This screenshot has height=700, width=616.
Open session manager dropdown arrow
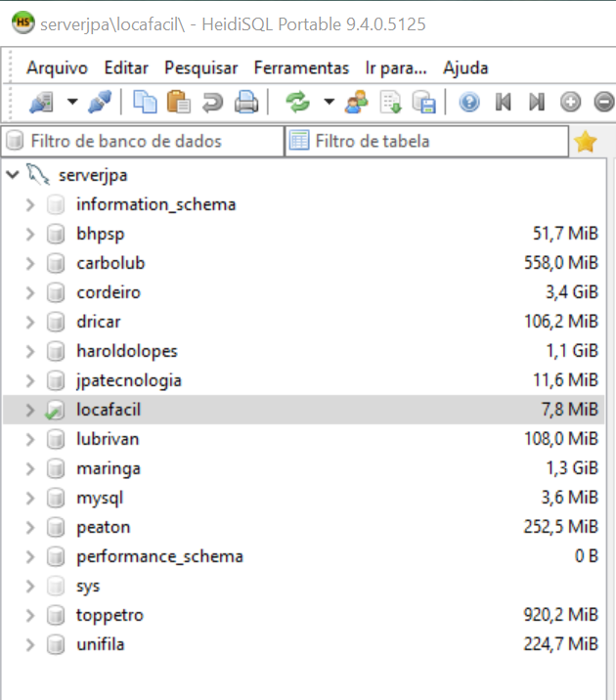pos(72,102)
